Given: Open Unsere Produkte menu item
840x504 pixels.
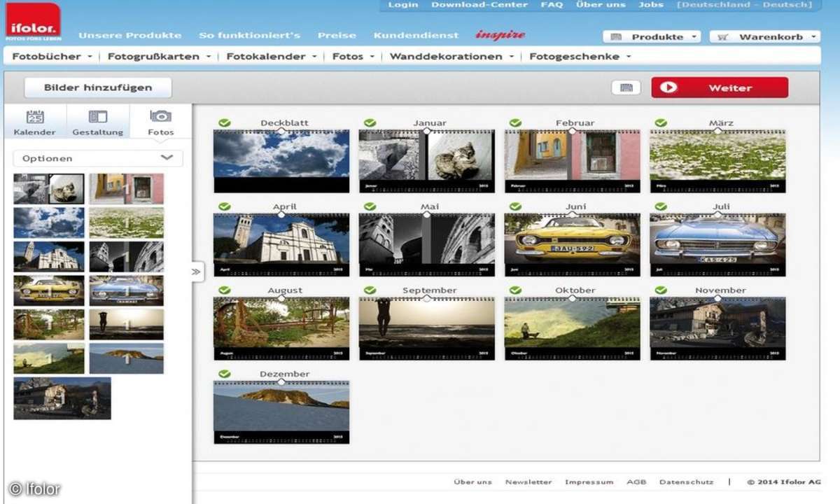Looking at the screenshot, I should [x=129, y=35].
